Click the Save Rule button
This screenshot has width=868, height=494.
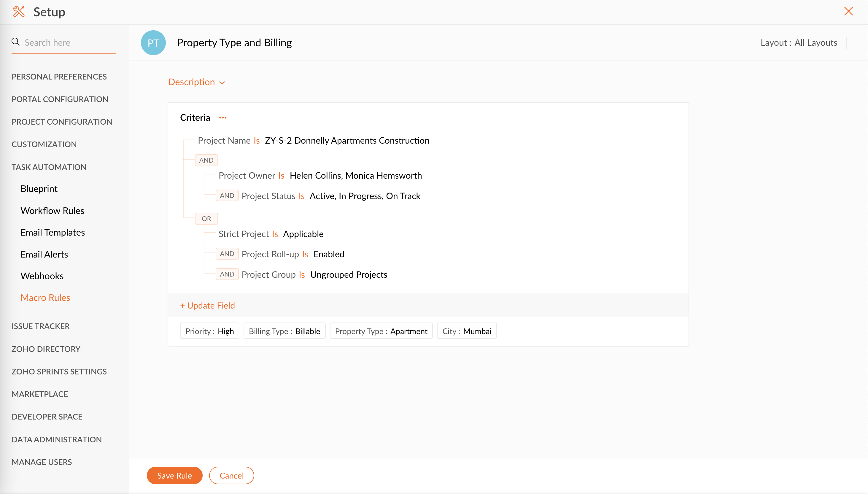(174, 475)
